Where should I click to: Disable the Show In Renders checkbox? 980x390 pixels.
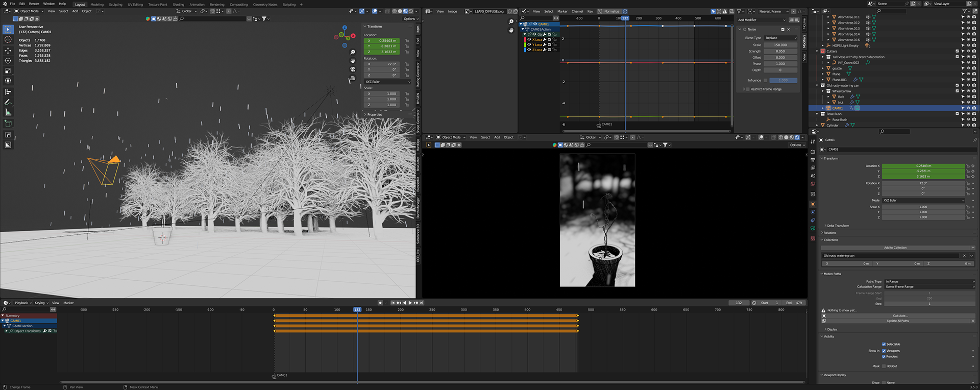[x=884, y=356]
